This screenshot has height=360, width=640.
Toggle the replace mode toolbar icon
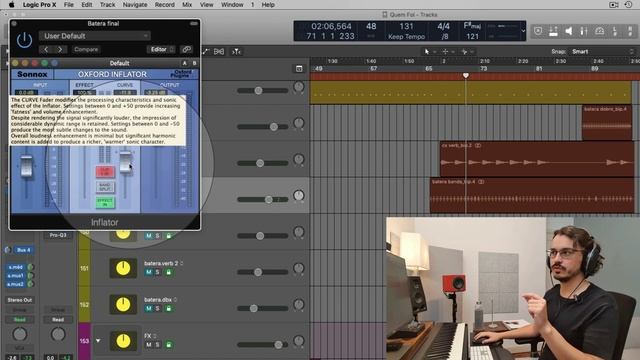(x=538, y=31)
